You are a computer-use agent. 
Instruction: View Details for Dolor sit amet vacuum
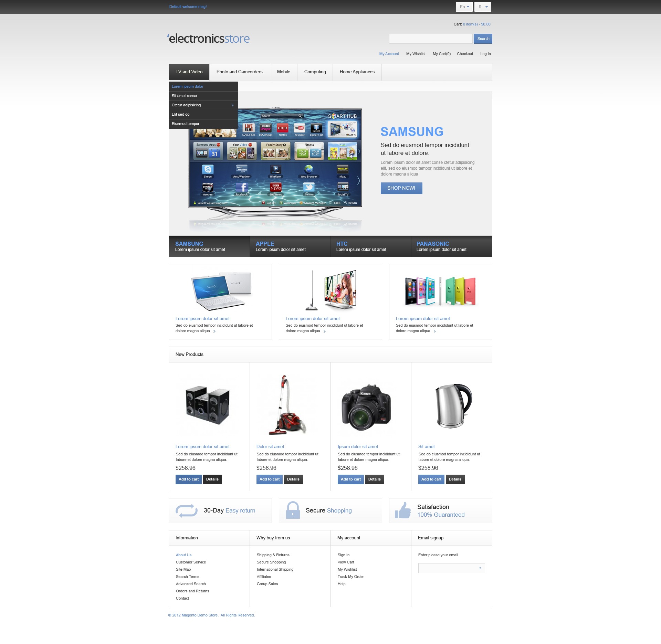(x=293, y=480)
